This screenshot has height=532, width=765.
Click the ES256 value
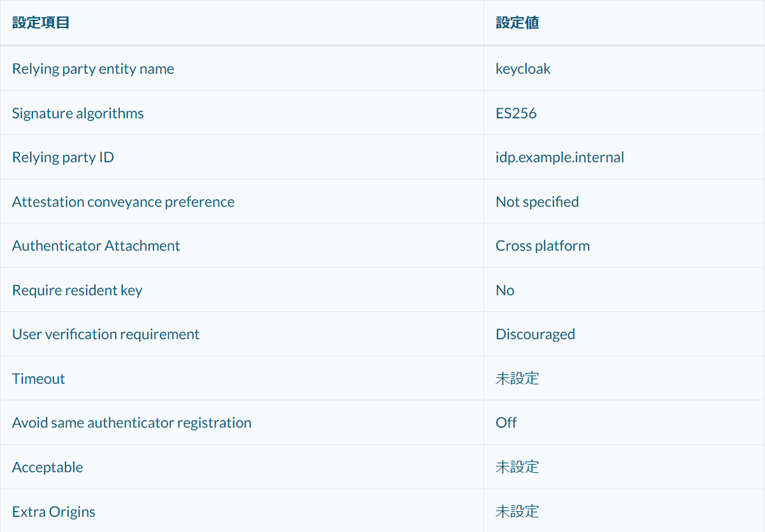(516, 113)
